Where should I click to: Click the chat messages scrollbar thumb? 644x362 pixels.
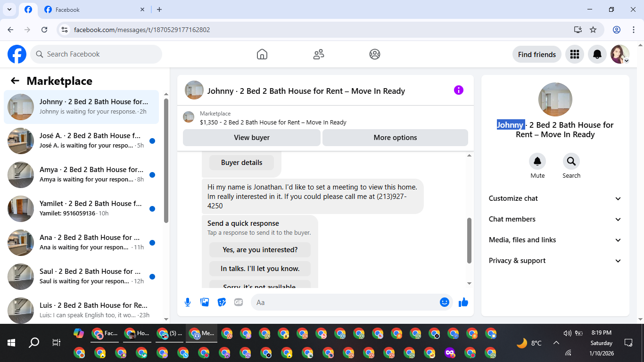[x=469, y=240]
